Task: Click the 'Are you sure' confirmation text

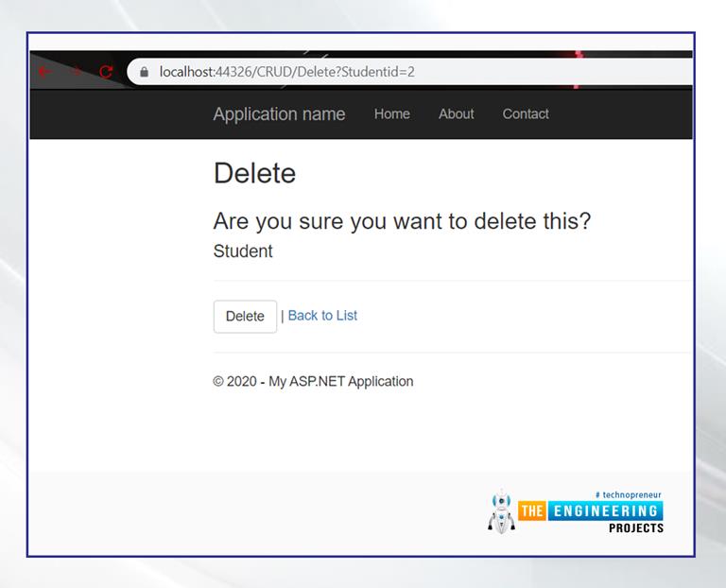Action: click(402, 222)
